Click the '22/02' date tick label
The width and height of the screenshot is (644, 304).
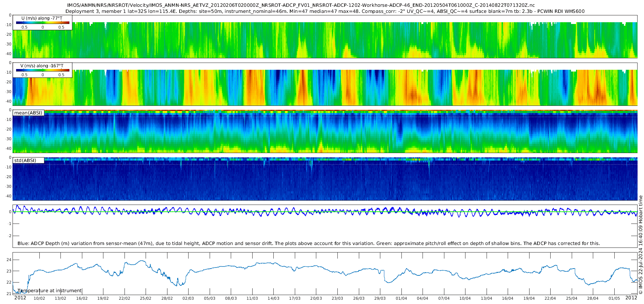(125, 298)
